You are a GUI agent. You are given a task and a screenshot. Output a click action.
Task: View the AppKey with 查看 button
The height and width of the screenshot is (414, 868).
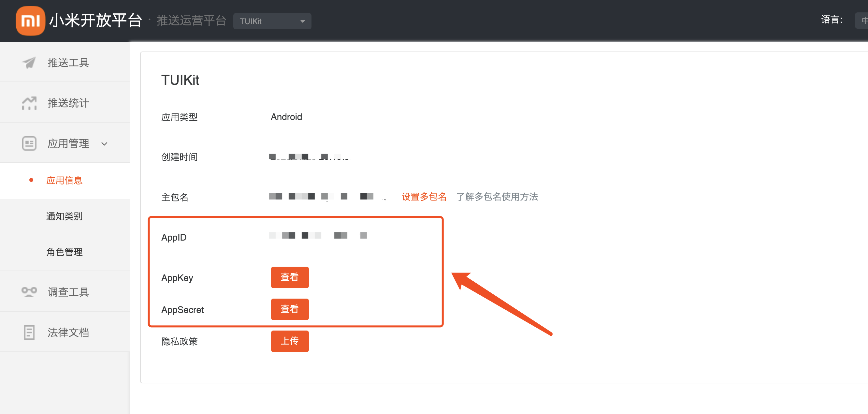pos(290,277)
